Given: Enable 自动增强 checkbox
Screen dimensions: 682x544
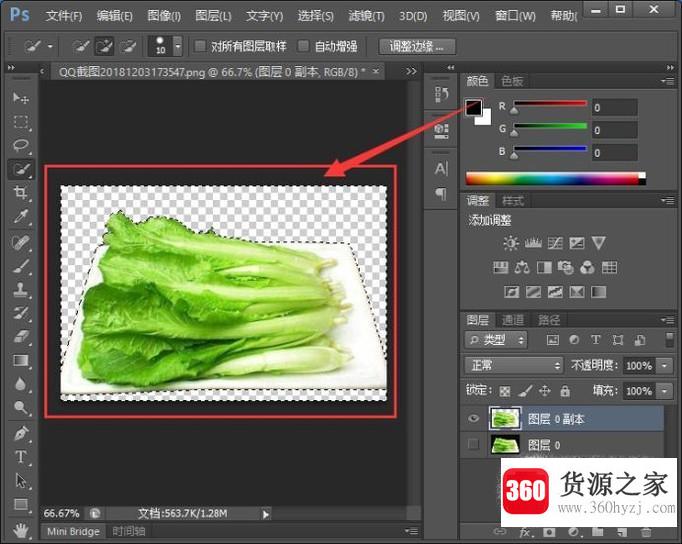Looking at the screenshot, I should [304, 46].
